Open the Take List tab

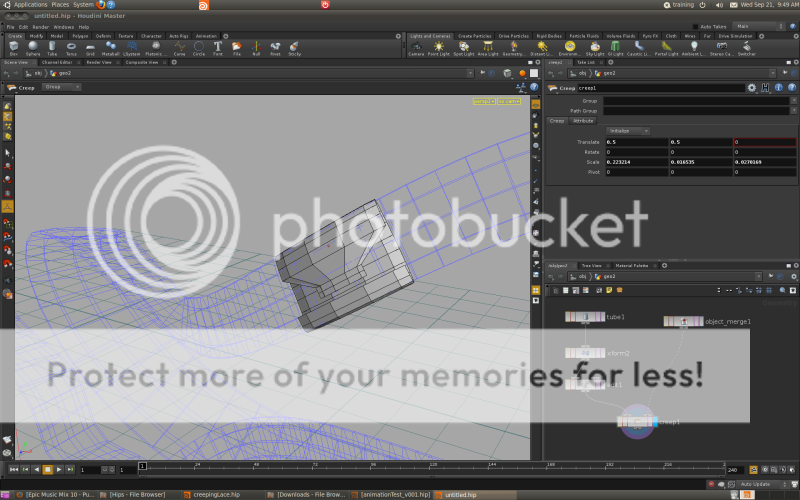[586, 62]
